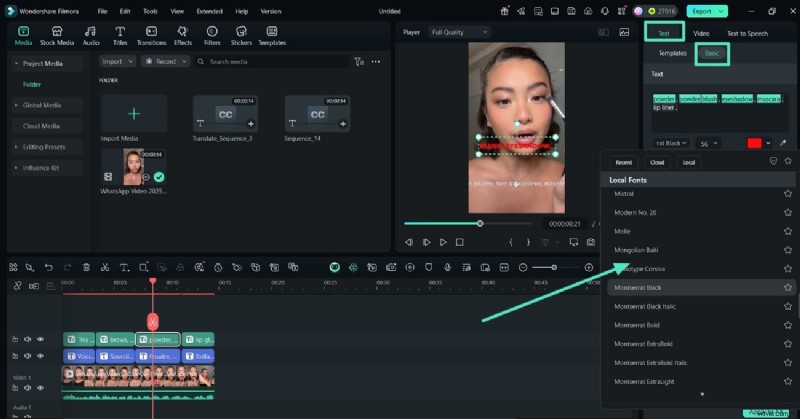Choose the Montserrat ExtraBold font

pyautogui.click(x=643, y=344)
